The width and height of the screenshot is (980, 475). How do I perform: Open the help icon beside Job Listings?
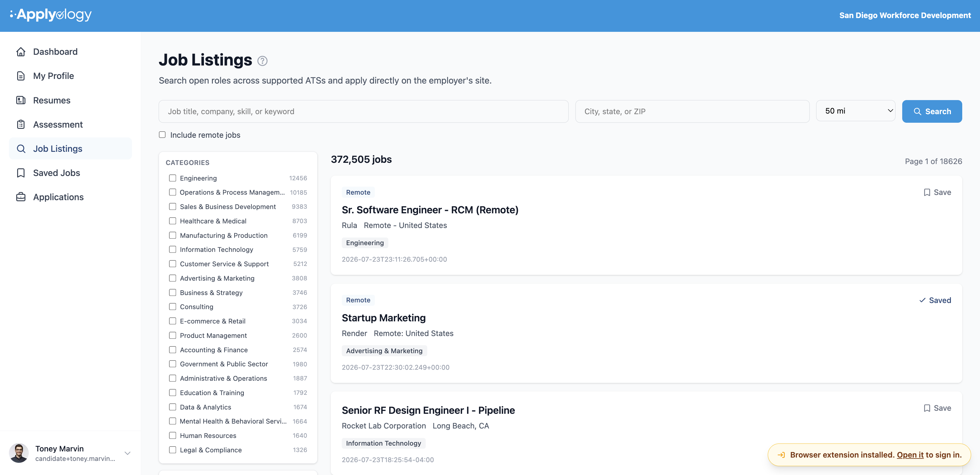point(262,61)
